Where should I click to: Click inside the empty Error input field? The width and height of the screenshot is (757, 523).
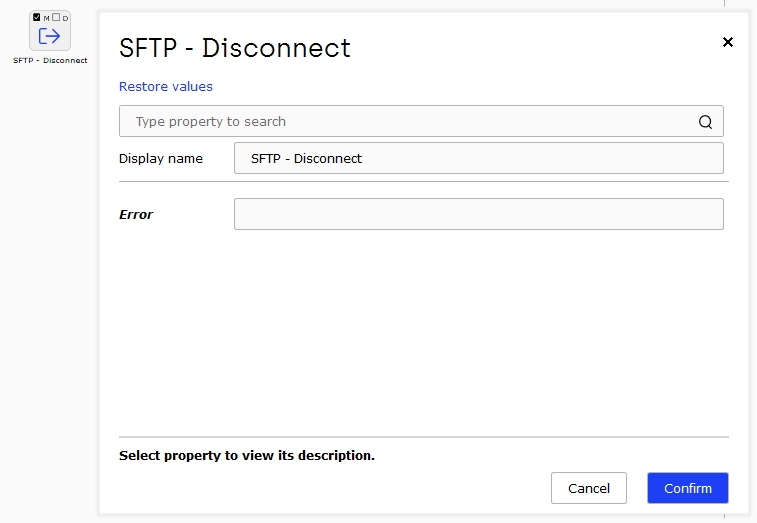[478, 214]
